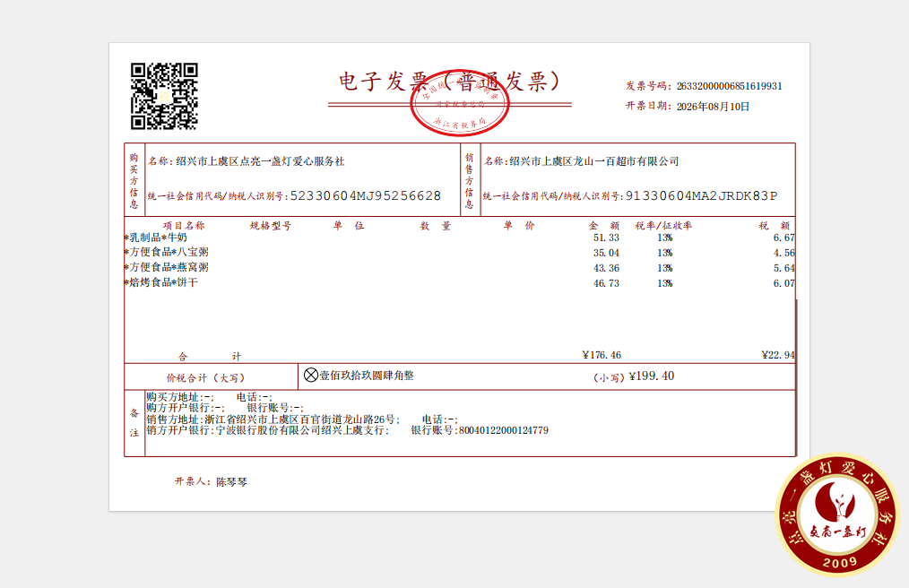Click seller name 绍兴市上虞区龙山一百超市有限公司
This screenshot has width=909, height=588.
(x=594, y=161)
